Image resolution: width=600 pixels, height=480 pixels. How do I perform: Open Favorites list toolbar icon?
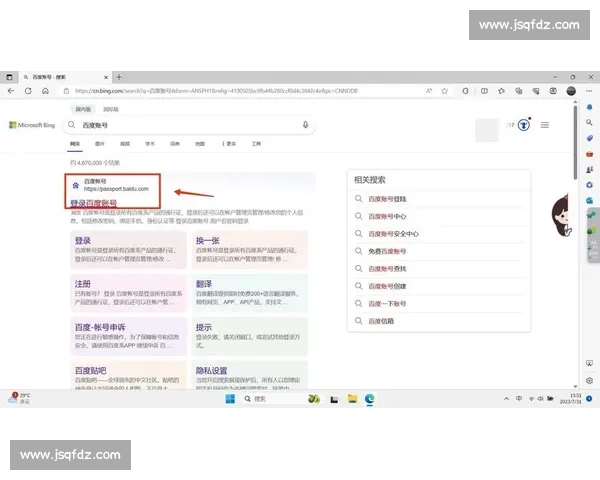click(x=501, y=91)
